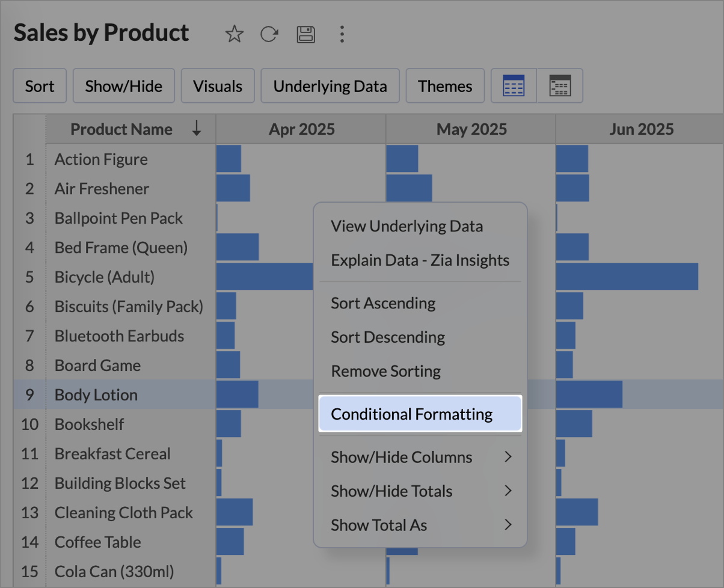This screenshot has width=724, height=588.
Task: Select the gray compact table layout icon
Action: tap(560, 86)
